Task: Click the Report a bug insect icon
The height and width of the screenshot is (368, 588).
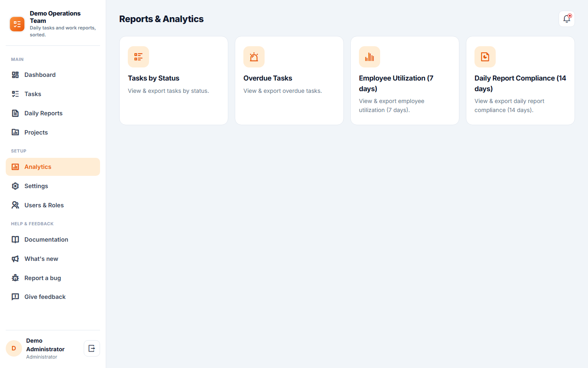Action: tap(16, 278)
